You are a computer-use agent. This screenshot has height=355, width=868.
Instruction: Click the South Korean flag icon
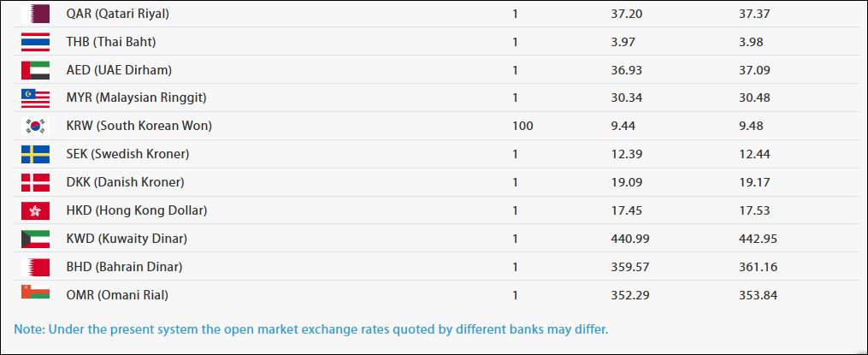35,127
